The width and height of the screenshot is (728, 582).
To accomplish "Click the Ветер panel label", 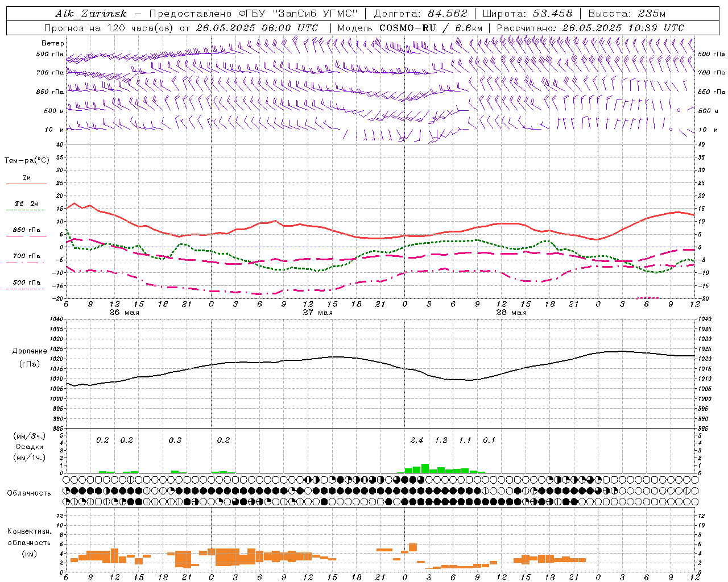I will (x=53, y=43).
